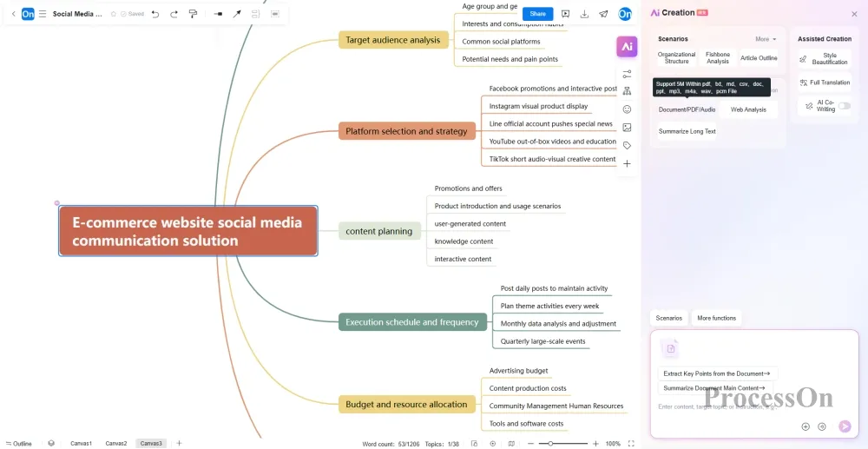
Task: Click the undo arrow icon
Action: (155, 14)
